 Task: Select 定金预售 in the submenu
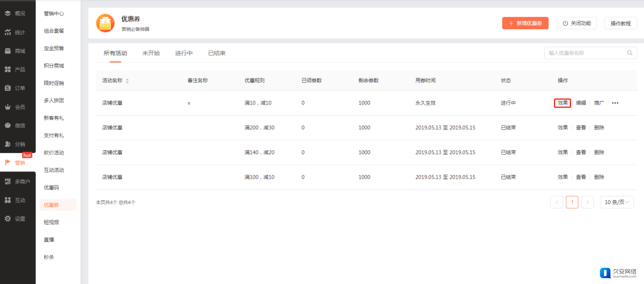pyautogui.click(x=54, y=49)
